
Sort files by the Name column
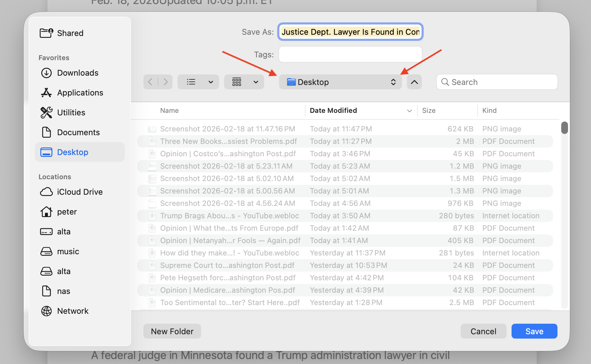(x=169, y=111)
